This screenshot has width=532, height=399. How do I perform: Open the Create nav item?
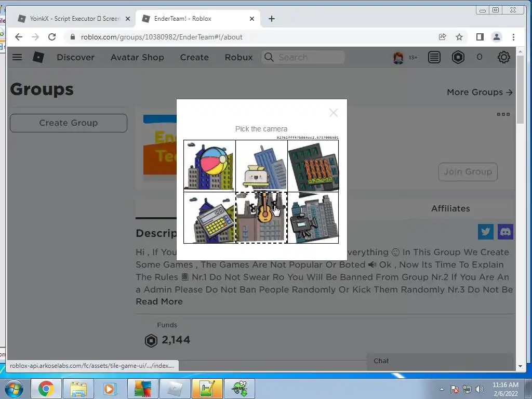coord(194,57)
